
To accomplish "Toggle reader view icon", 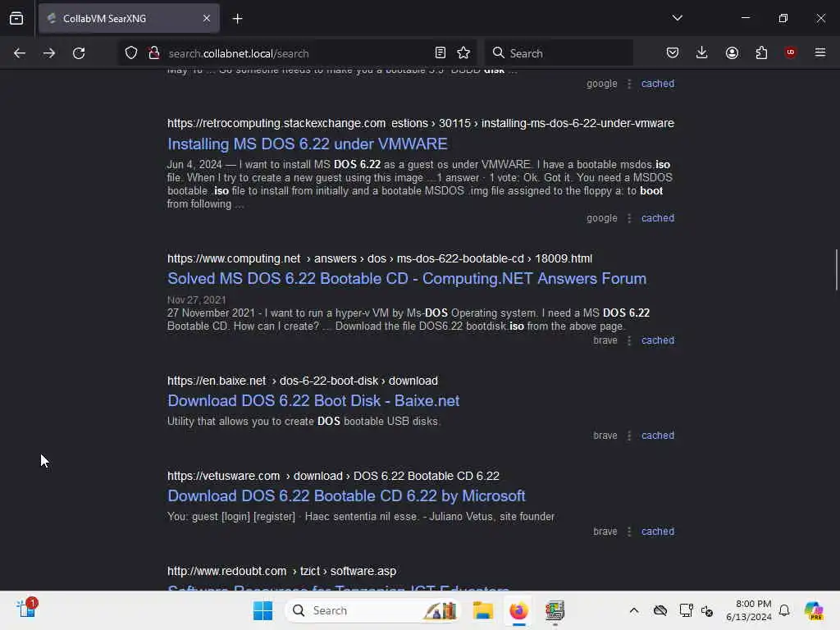I will pyautogui.click(x=440, y=52).
